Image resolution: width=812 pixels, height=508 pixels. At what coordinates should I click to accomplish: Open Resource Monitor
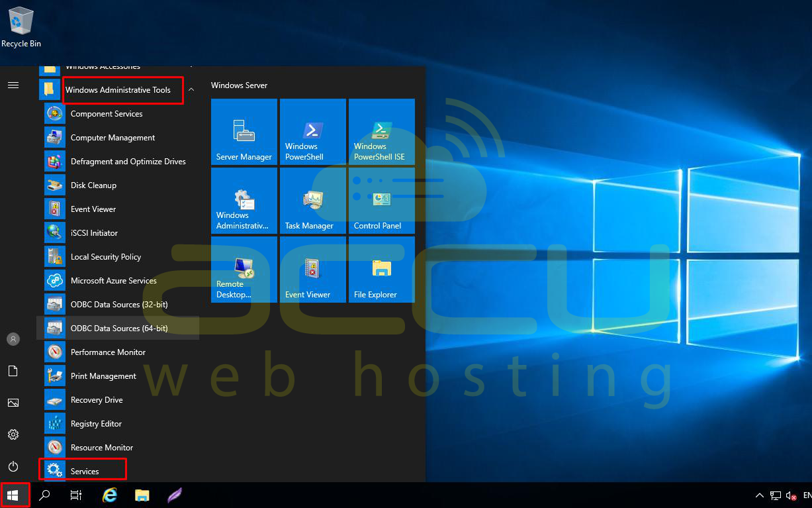tap(119, 448)
